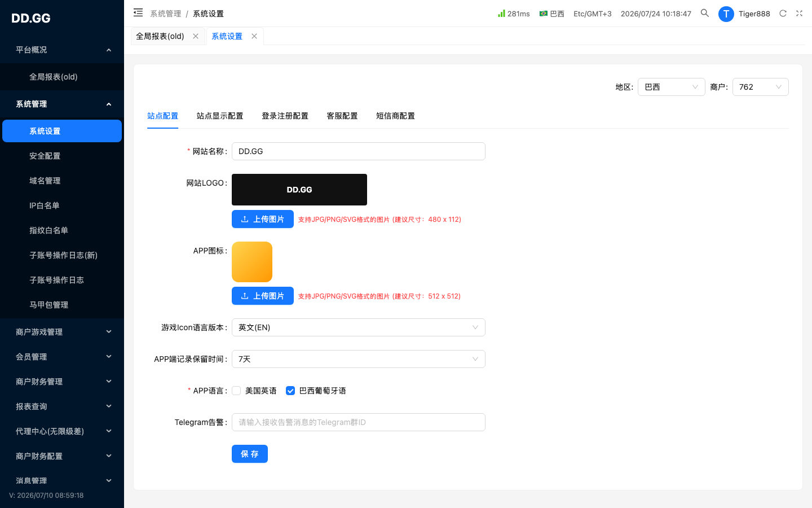Click the DD.GG logo in the sidebar

pyautogui.click(x=31, y=18)
